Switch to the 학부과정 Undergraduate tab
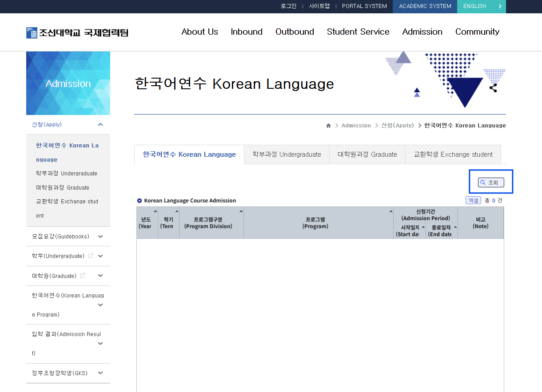Image resolution: width=542 pixels, height=392 pixels. pyautogui.click(x=287, y=154)
